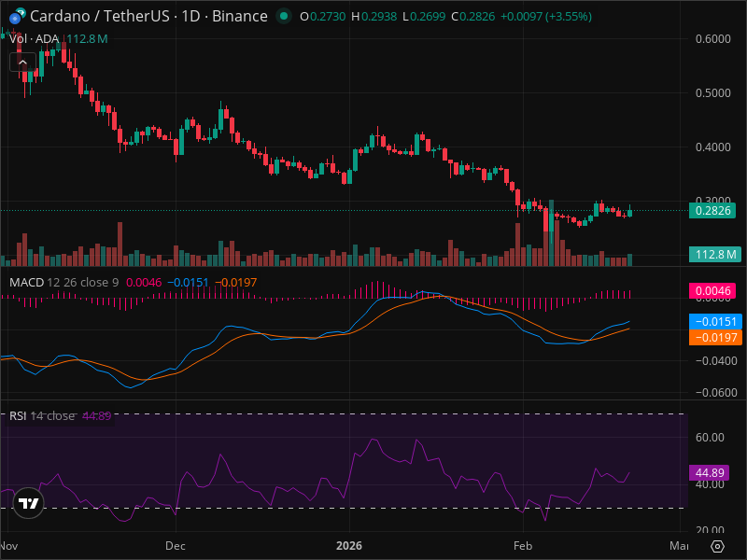Click the +0.0097 (+3.55%) change value

(x=546, y=17)
